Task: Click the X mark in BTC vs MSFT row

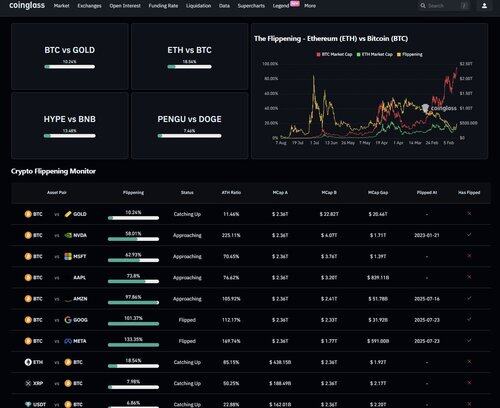Action: click(x=469, y=256)
